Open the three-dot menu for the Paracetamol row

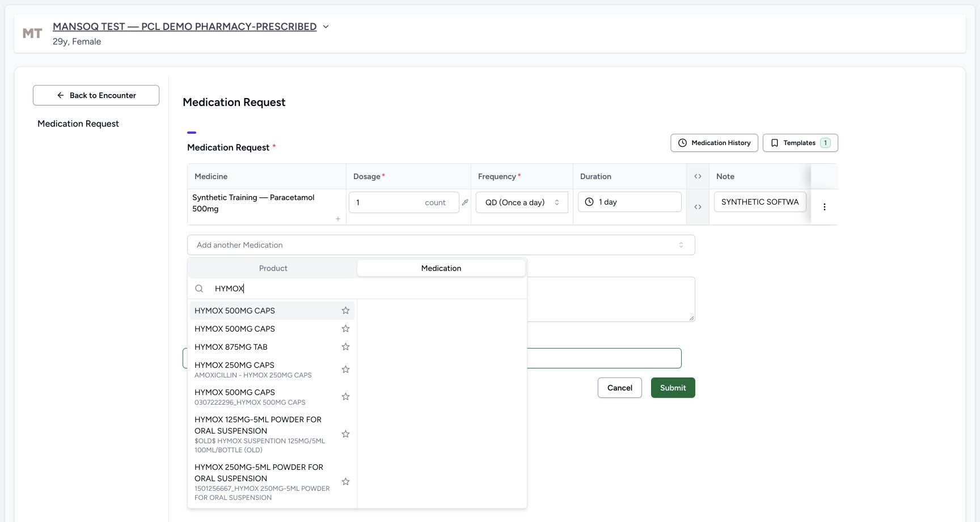[x=825, y=207]
